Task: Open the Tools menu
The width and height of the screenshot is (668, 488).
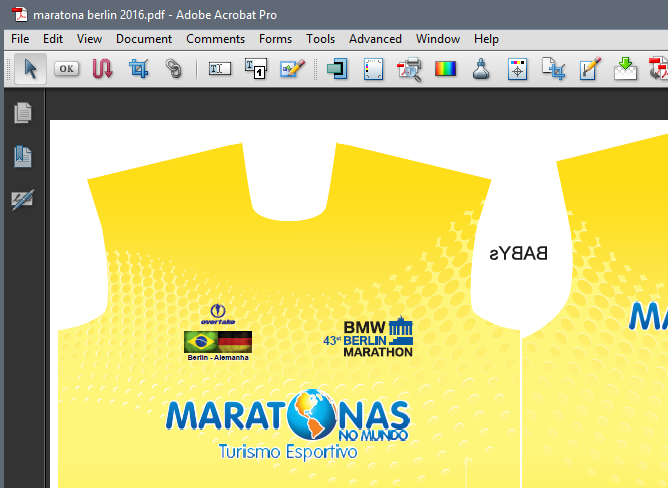Action: tap(321, 39)
